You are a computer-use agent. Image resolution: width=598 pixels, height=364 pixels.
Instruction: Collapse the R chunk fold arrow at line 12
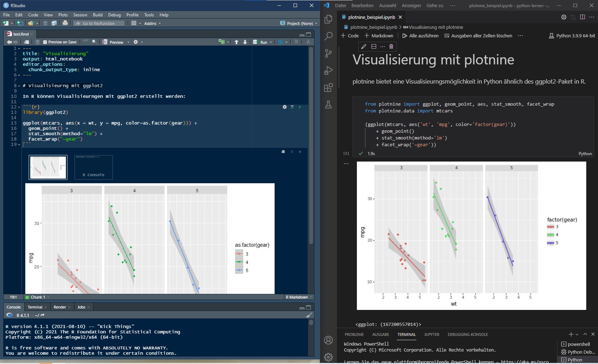19,107
